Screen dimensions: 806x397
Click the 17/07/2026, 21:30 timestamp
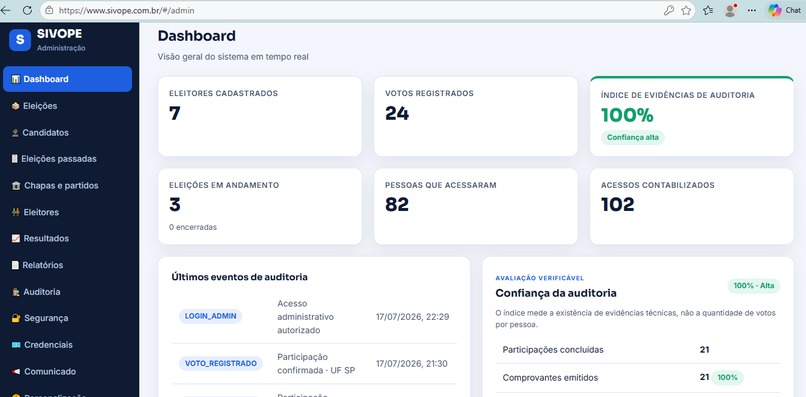(412, 364)
